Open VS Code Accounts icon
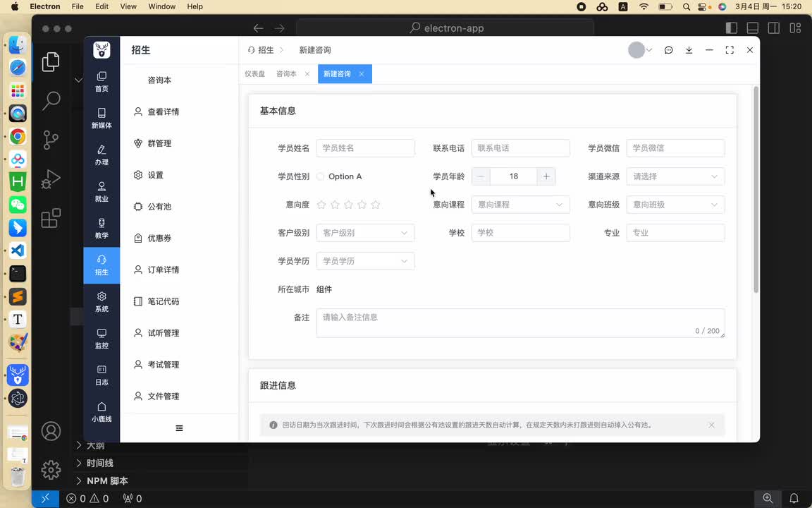812x508 pixels. pyautogui.click(x=51, y=431)
